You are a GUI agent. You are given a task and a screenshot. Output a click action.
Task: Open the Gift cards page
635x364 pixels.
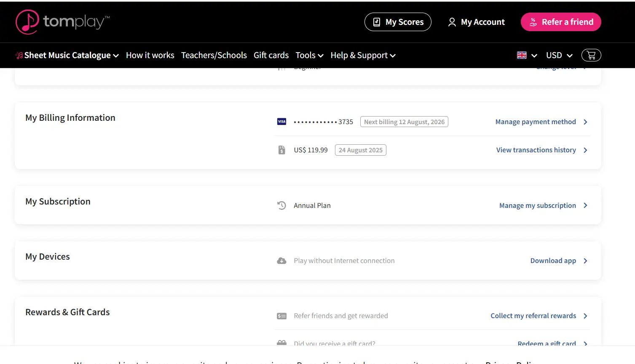(x=271, y=55)
